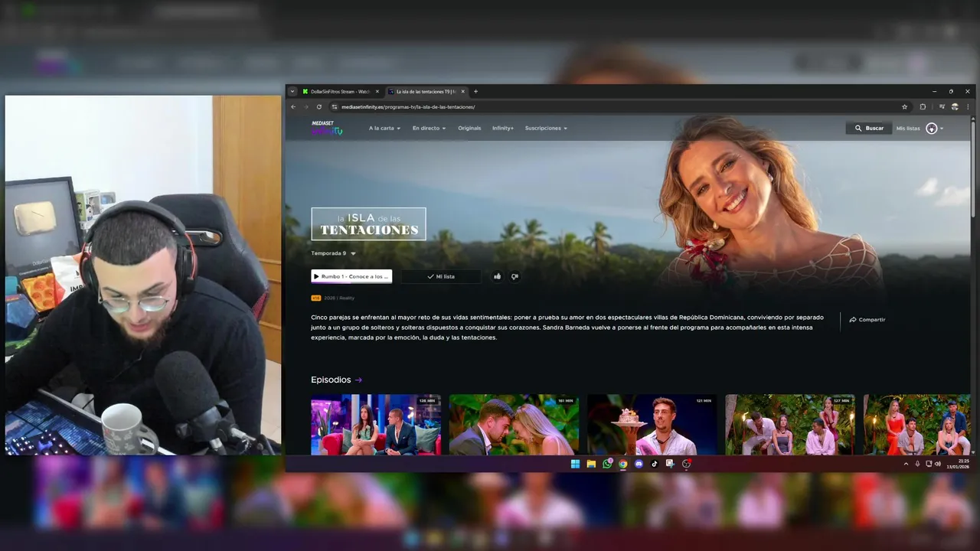This screenshot has height=551, width=980.
Task: Open Chrome profile avatar in toolbar
Action: click(x=955, y=107)
